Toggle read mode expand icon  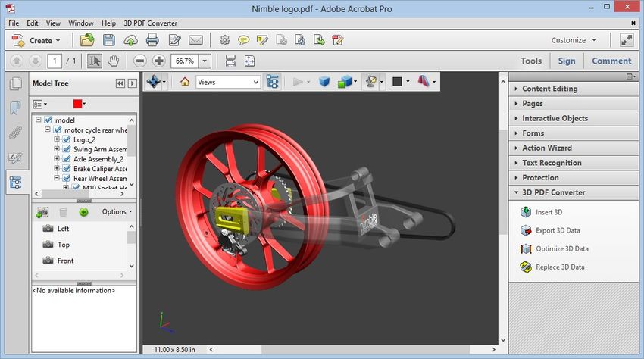tap(627, 40)
